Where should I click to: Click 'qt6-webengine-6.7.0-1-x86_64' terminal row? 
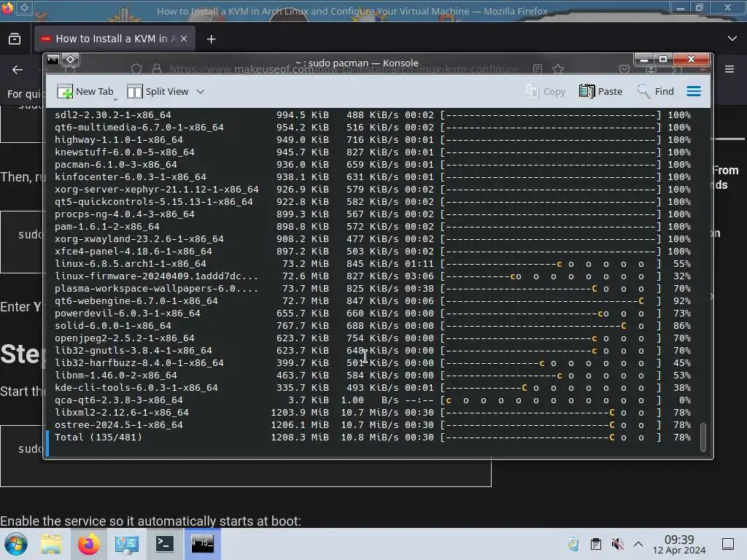pyautogui.click(x=373, y=301)
